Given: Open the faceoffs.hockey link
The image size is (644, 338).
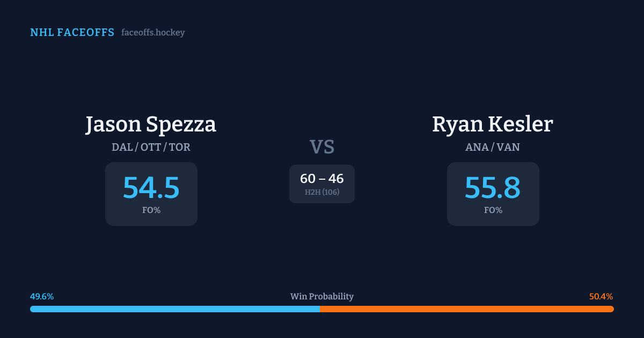Looking at the screenshot, I should [153, 33].
